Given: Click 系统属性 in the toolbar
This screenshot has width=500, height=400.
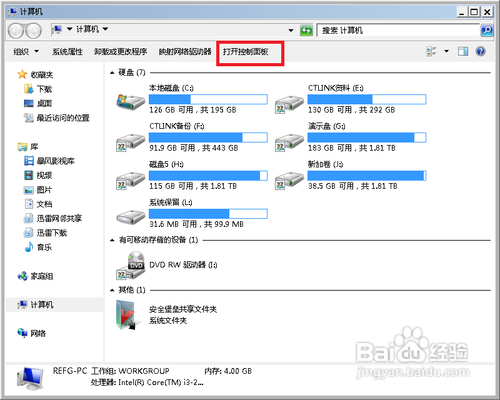Looking at the screenshot, I should pos(67,52).
